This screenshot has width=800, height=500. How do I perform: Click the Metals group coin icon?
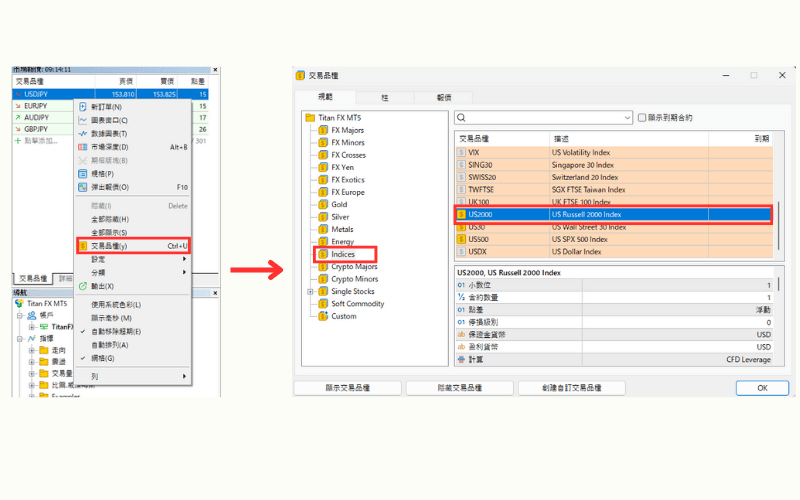tap(323, 230)
